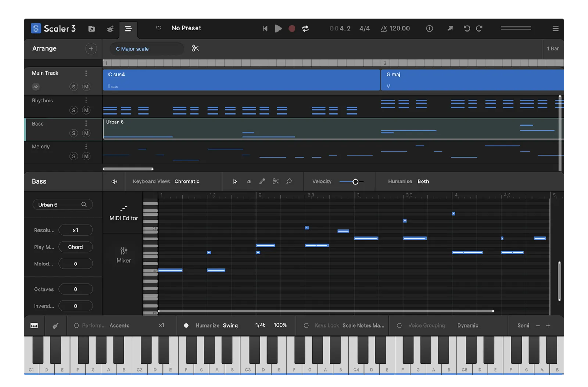Image resolution: width=588 pixels, height=387 pixels.
Task: Mute the Bass track
Action: click(86, 133)
